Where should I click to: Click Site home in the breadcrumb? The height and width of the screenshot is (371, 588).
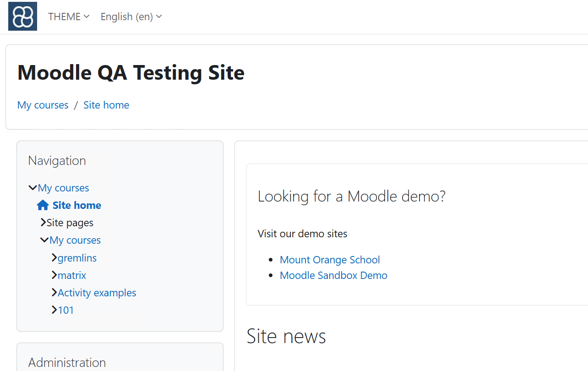[106, 105]
